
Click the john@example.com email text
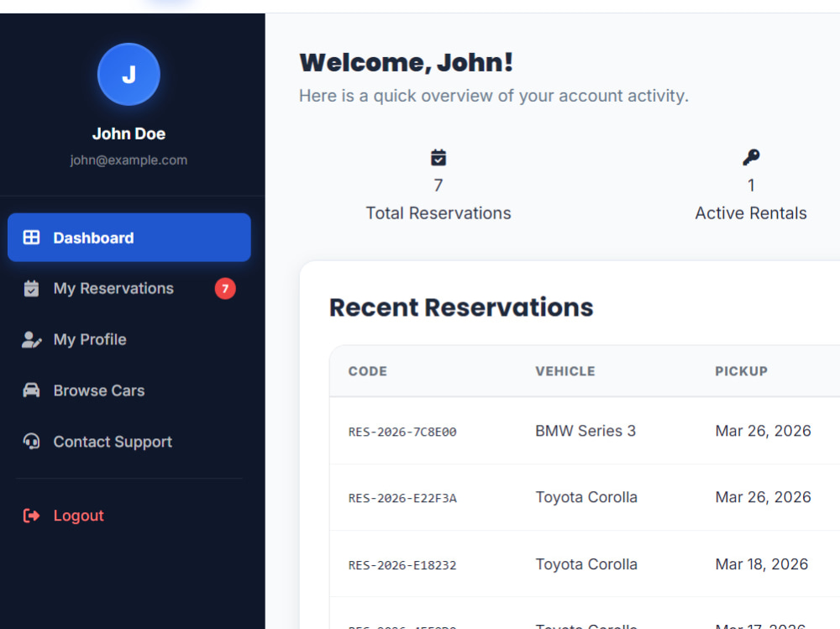pos(129,160)
